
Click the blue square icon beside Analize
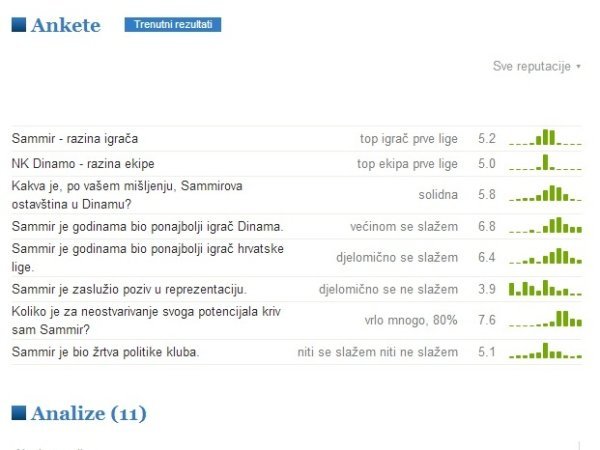coord(19,413)
